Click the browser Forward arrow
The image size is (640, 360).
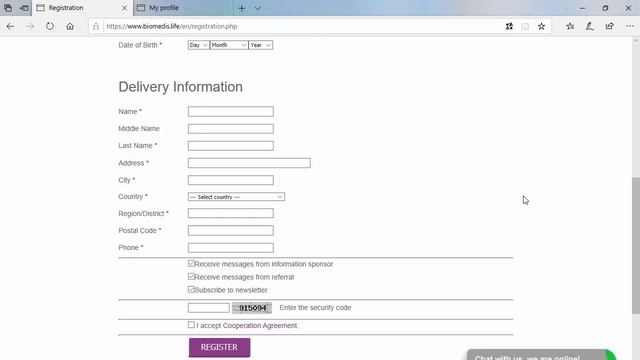tap(30, 26)
